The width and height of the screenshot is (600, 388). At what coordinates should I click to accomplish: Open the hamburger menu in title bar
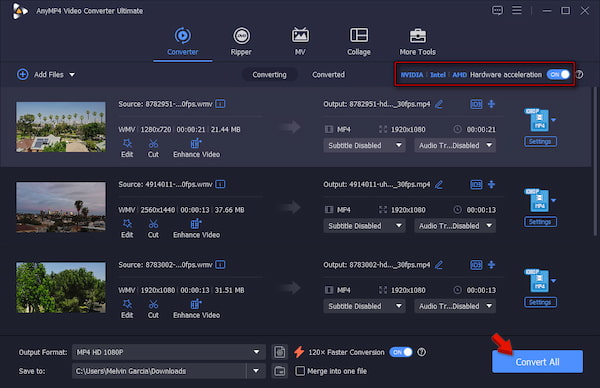(x=517, y=10)
